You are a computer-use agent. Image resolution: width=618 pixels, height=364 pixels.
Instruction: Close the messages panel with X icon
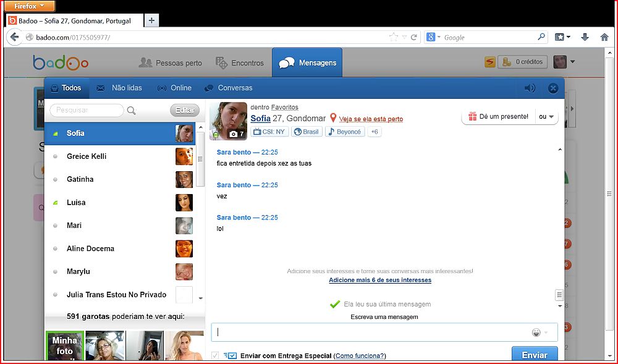[x=553, y=88]
